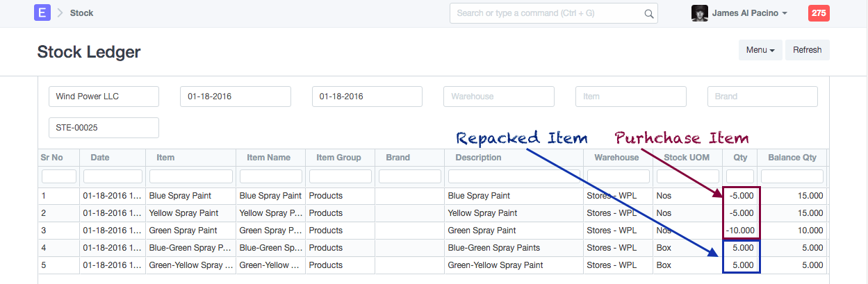868x284 pixels.
Task: Click the user avatar picture
Action: (x=699, y=13)
